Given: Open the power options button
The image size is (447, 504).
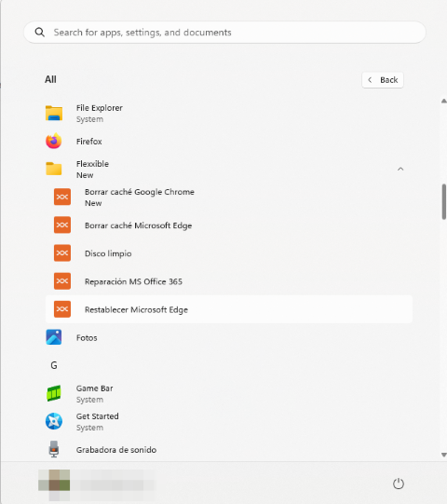Looking at the screenshot, I should pyautogui.click(x=399, y=484).
